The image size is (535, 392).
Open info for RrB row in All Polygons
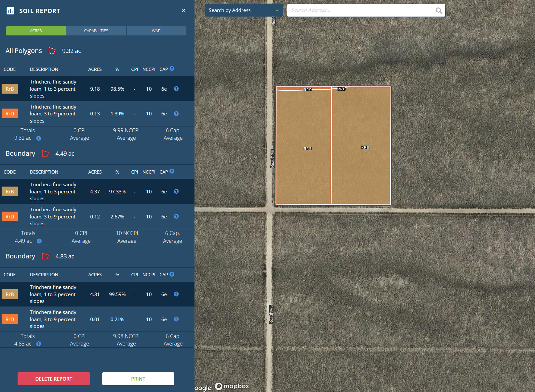pyautogui.click(x=176, y=89)
